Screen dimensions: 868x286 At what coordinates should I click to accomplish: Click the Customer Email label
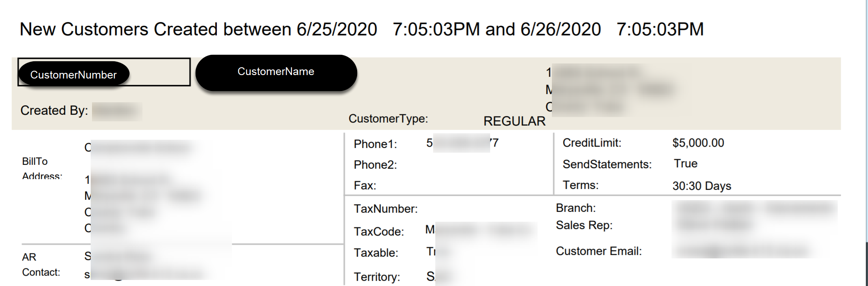click(x=599, y=251)
